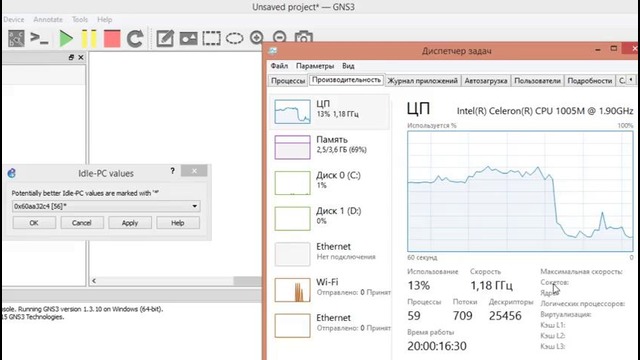Open the Device menu in GNS3
The height and width of the screenshot is (360, 640).
13,20
